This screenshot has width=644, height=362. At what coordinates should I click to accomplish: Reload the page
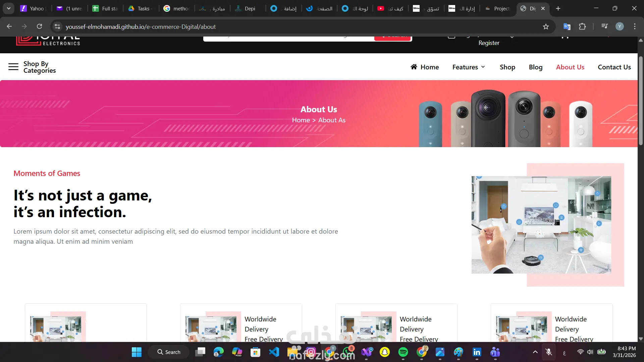point(39,26)
